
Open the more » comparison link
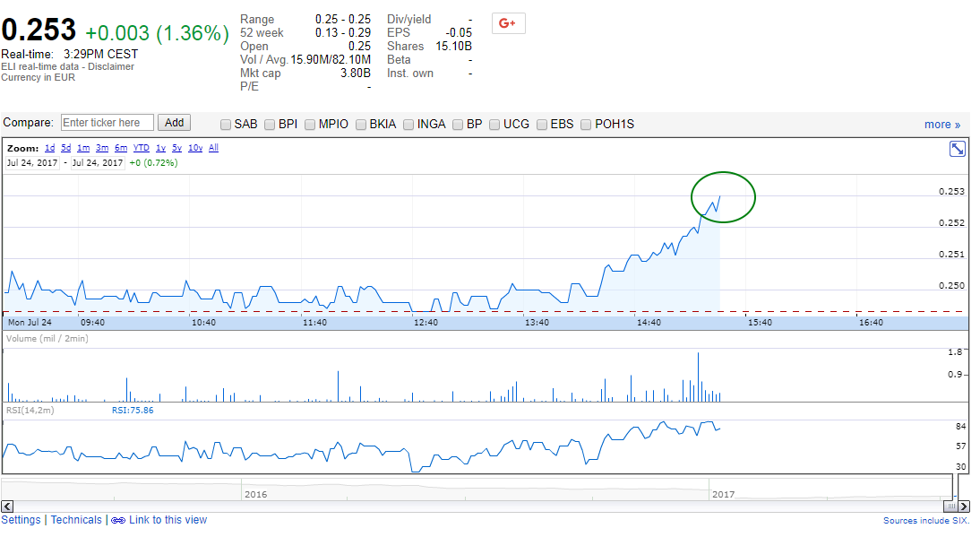click(x=941, y=125)
